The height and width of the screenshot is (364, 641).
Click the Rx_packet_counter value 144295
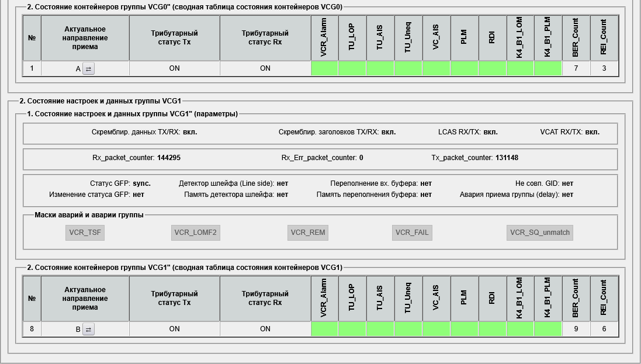click(168, 158)
